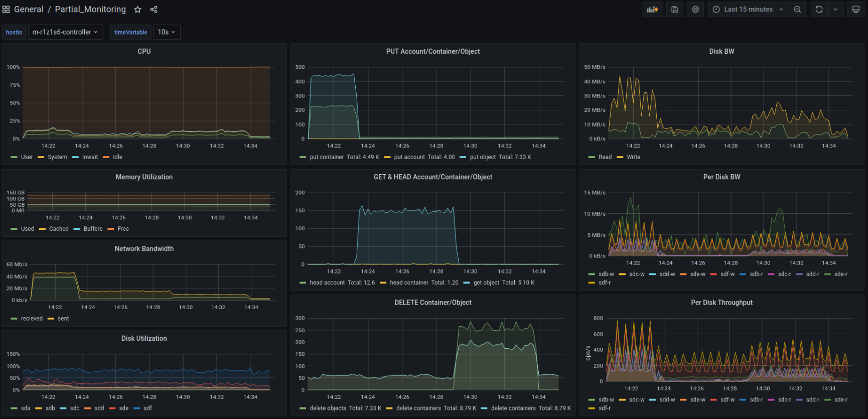Star the Partial_Monitoring dashboard

point(137,10)
